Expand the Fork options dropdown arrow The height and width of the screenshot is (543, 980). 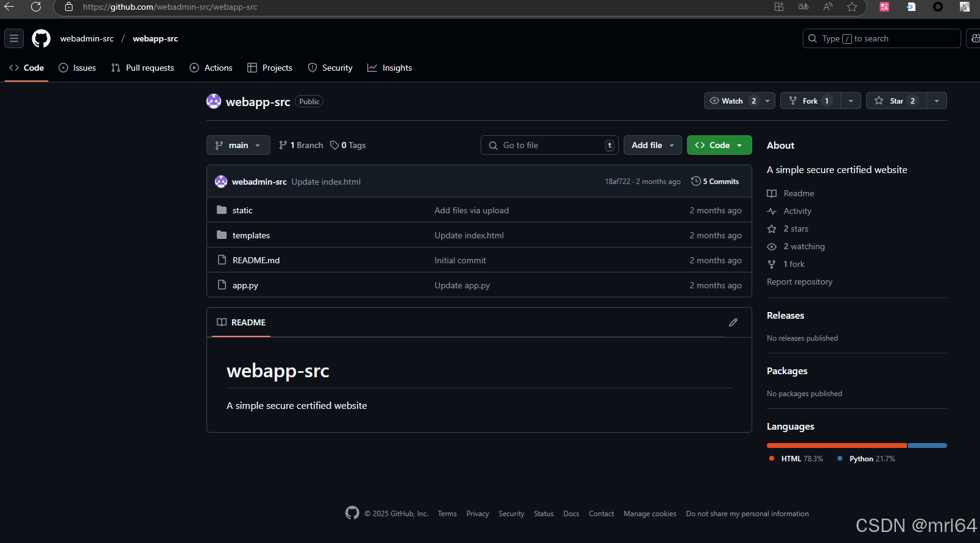[x=851, y=101]
